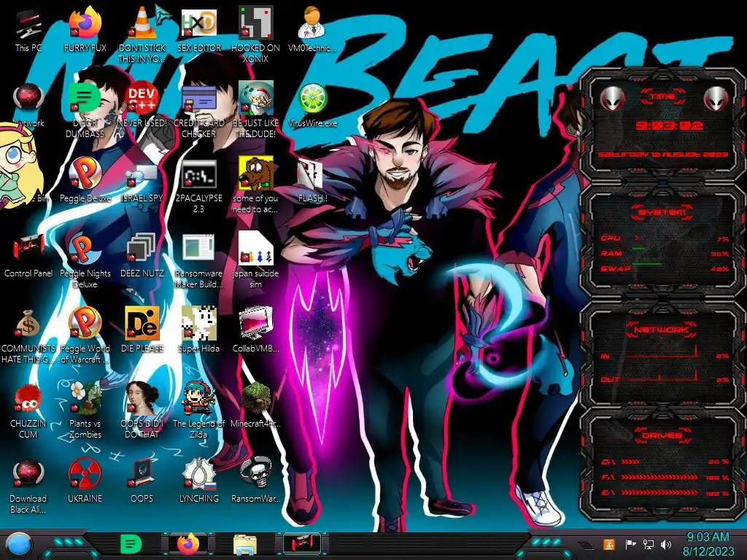747x560 pixels.
Task: Launch the FURRY FUX Firefox shortcut
Action: [85, 23]
